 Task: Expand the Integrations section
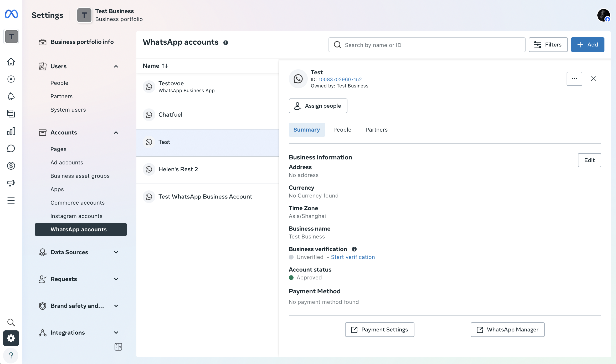(x=116, y=333)
